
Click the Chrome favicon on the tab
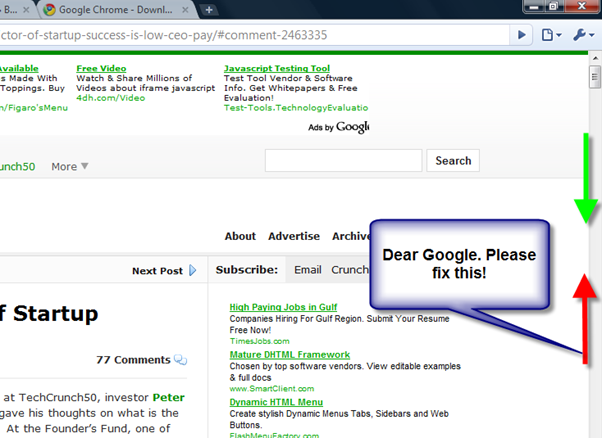(49, 10)
